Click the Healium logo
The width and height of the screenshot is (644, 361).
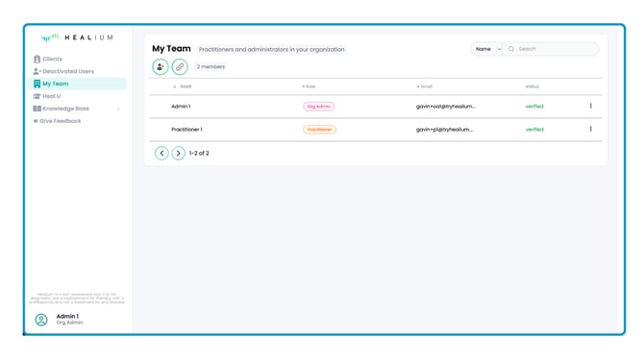77,37
